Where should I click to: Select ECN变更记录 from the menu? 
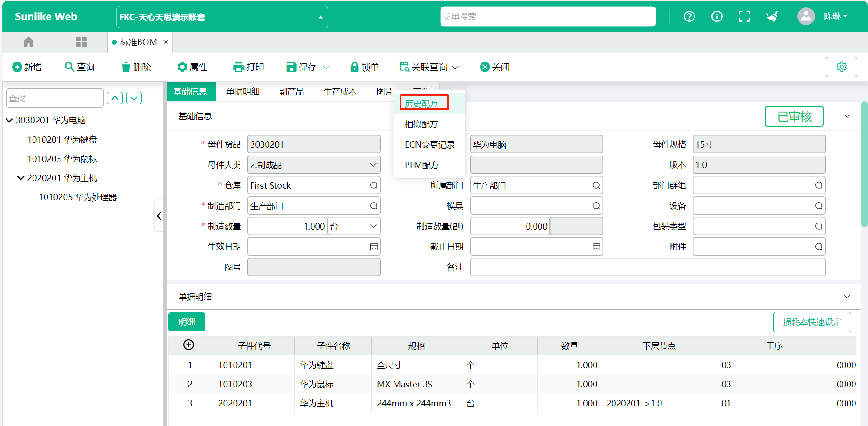[429, 144]
